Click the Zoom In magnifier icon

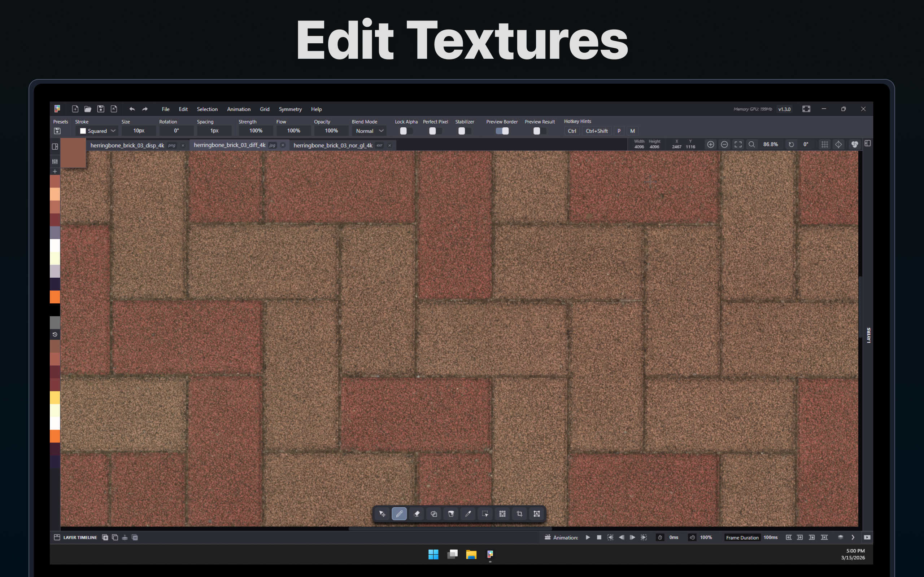coord(710,144)
